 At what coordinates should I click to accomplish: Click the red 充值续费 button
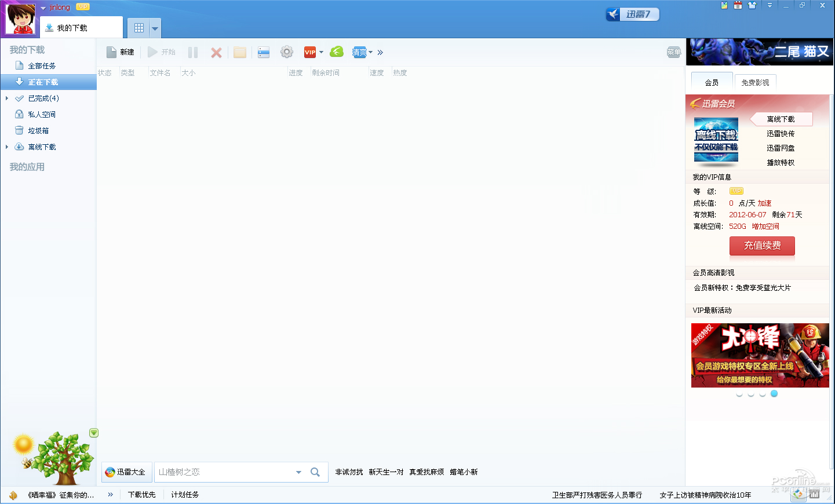[762, 246]
